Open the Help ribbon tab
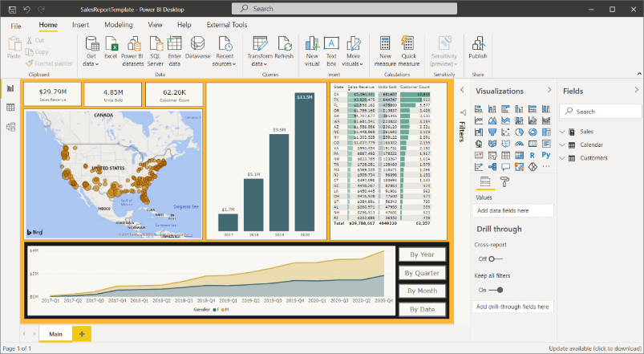The height and width of the screenshot is (354, 644). (x=184, y=25)
